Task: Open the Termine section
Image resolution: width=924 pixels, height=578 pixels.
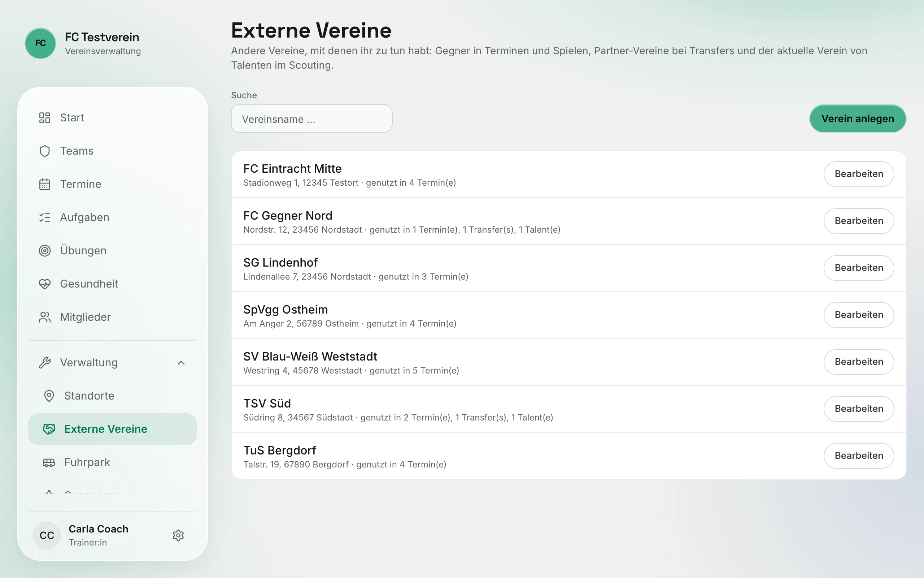Action: pos(113,184)
